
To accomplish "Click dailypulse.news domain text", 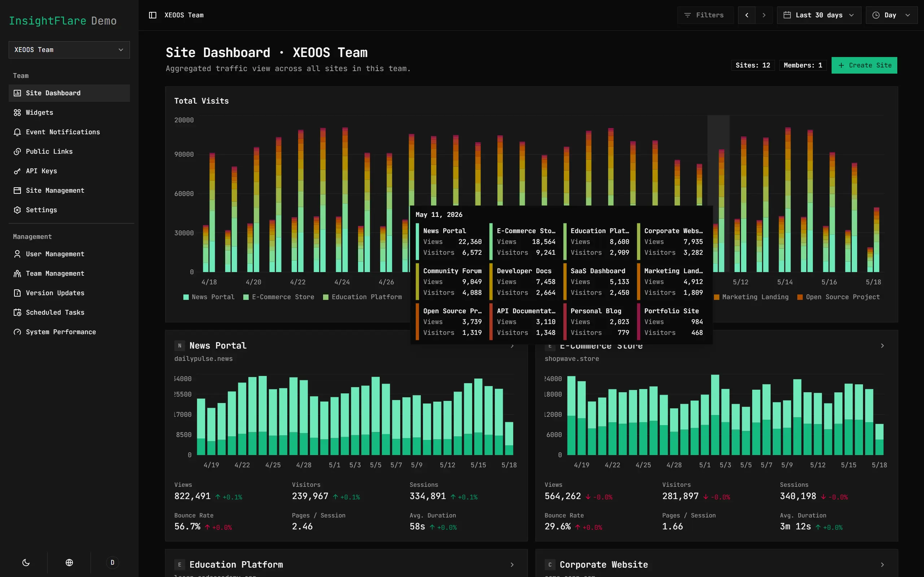I will coord(204,359).
